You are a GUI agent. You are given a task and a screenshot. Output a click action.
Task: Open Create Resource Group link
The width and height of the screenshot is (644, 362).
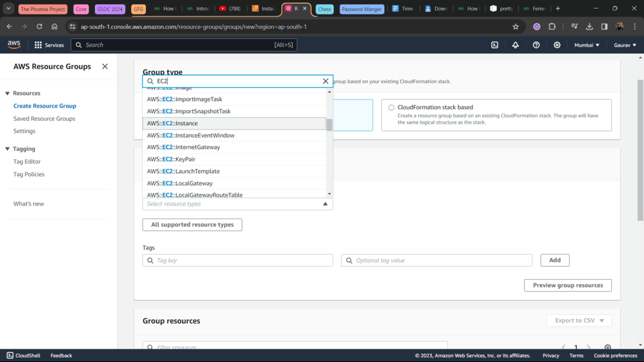pyautogui.click(x=45, y=106)
